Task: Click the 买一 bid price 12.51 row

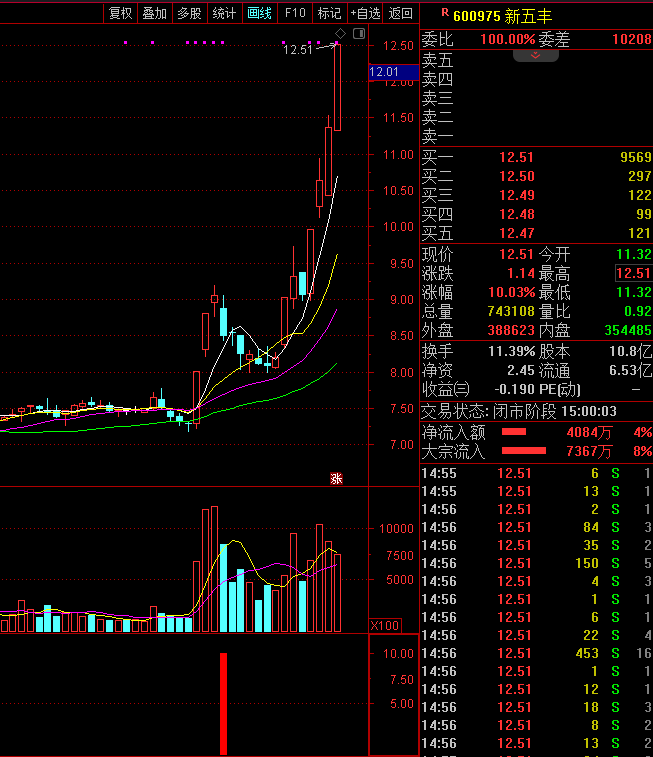Action: click(535, 158)
